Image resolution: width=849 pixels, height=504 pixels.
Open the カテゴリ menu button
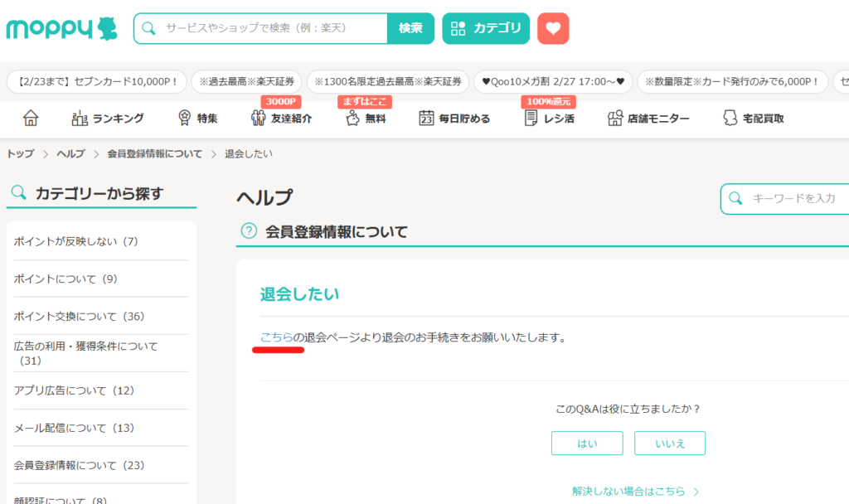(x=485, y=27)
